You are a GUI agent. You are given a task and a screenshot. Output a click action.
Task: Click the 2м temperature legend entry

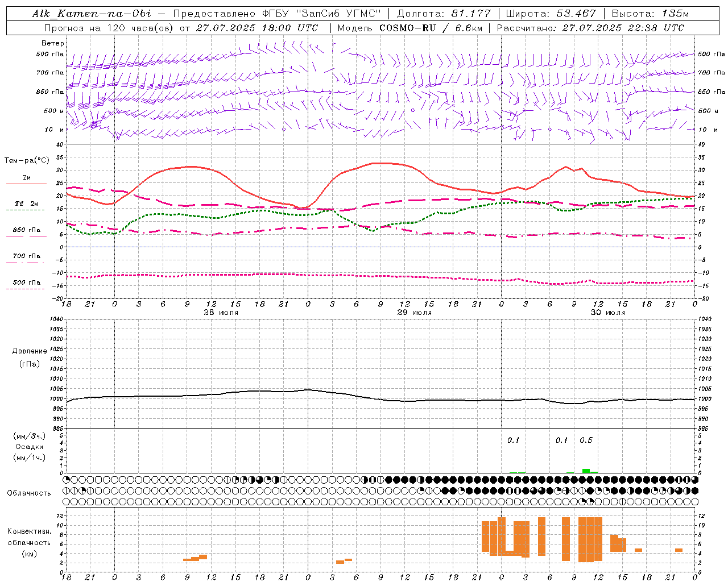pos(27,178)
